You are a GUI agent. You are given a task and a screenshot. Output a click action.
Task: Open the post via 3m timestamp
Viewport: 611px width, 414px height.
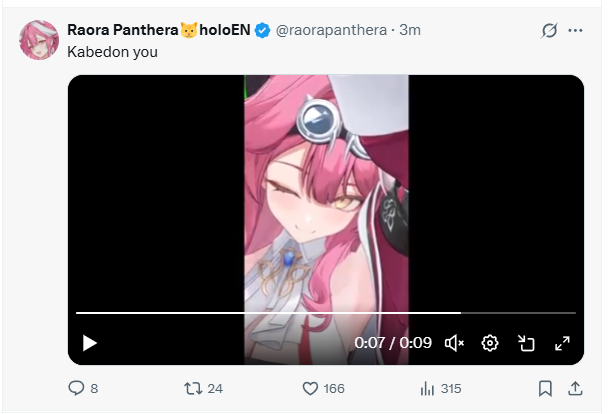(410, 30)
